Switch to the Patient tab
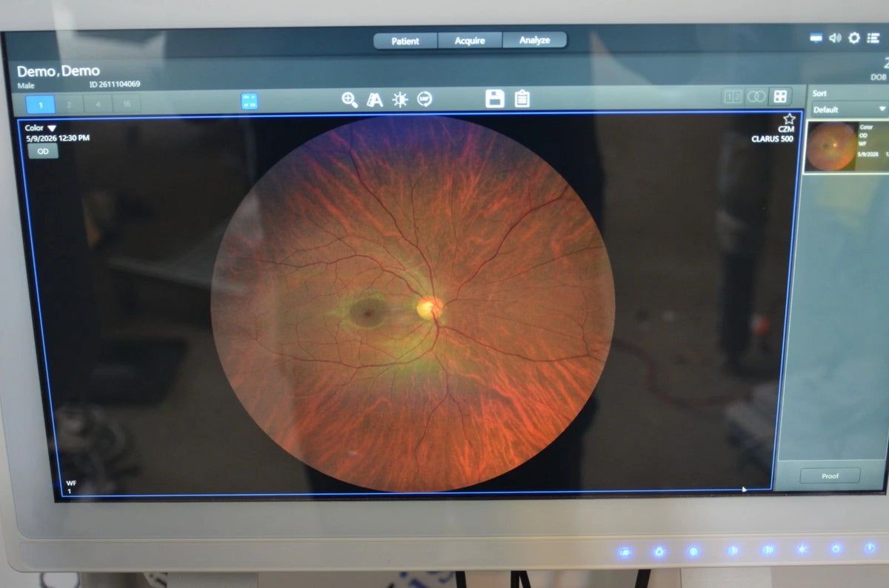Screen dimensions: 889x588 (405, 41)
